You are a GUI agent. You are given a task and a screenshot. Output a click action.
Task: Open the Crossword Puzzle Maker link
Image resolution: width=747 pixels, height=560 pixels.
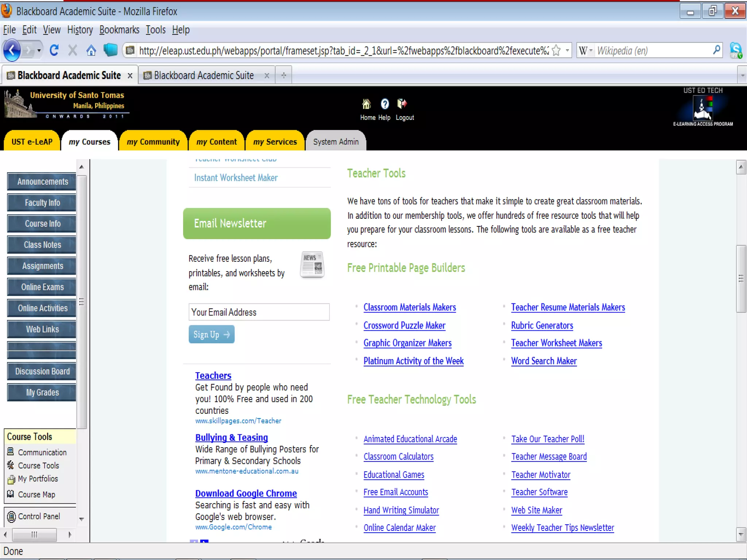404,325
